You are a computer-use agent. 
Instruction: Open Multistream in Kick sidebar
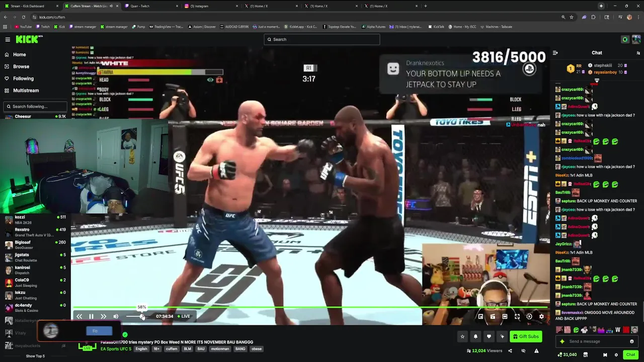(26, 90)
